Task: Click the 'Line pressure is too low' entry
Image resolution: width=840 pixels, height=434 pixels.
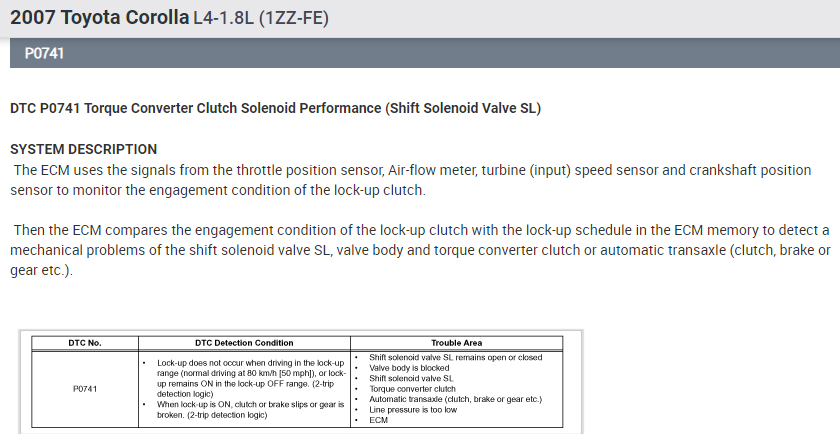Action: tap(413, 410)
